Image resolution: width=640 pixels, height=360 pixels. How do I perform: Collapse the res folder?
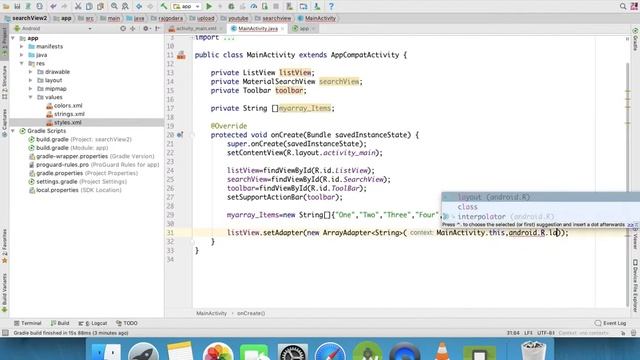pyautogui.click(x=22, y=63)
